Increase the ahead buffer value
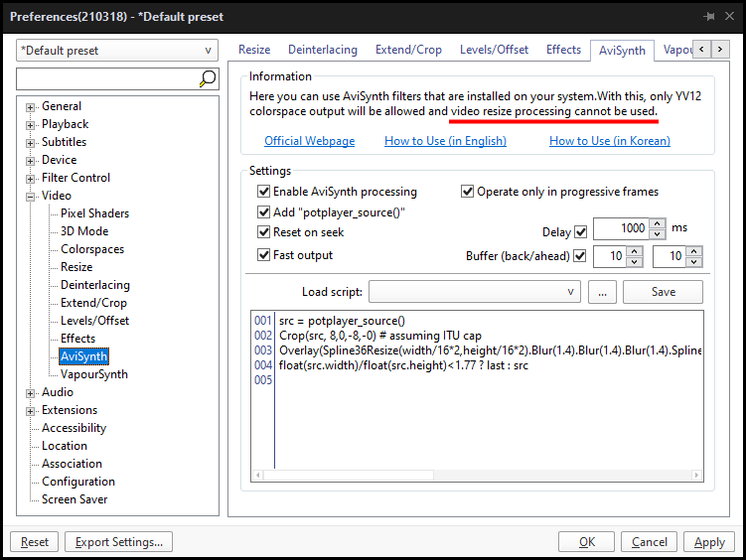746x560 pixels. pyautogui.click(x=694, y=251)
